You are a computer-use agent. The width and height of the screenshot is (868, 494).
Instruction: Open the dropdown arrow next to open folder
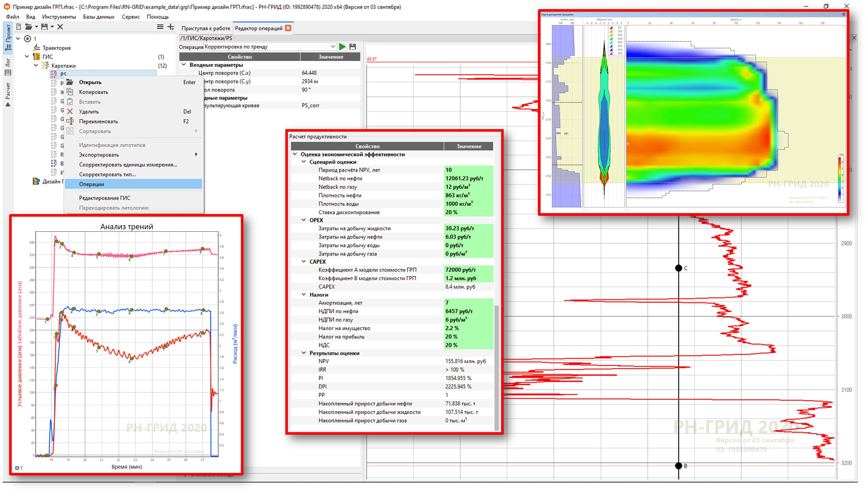(36, 27)
